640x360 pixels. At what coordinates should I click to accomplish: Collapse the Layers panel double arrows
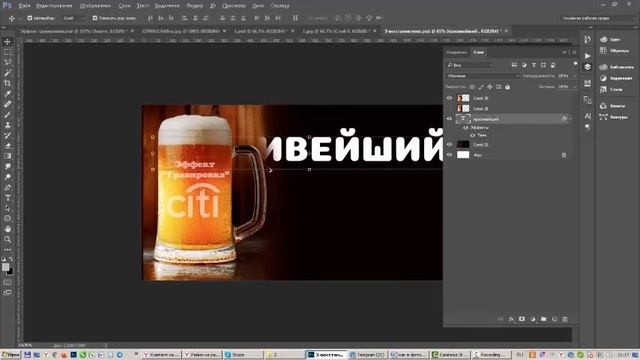pyautogui.click(x=565, y=52)
